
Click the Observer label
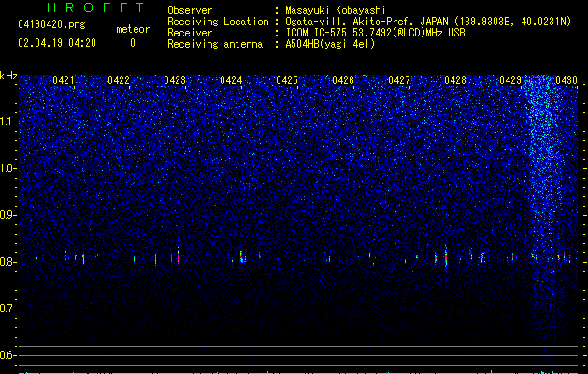(190, 10)
